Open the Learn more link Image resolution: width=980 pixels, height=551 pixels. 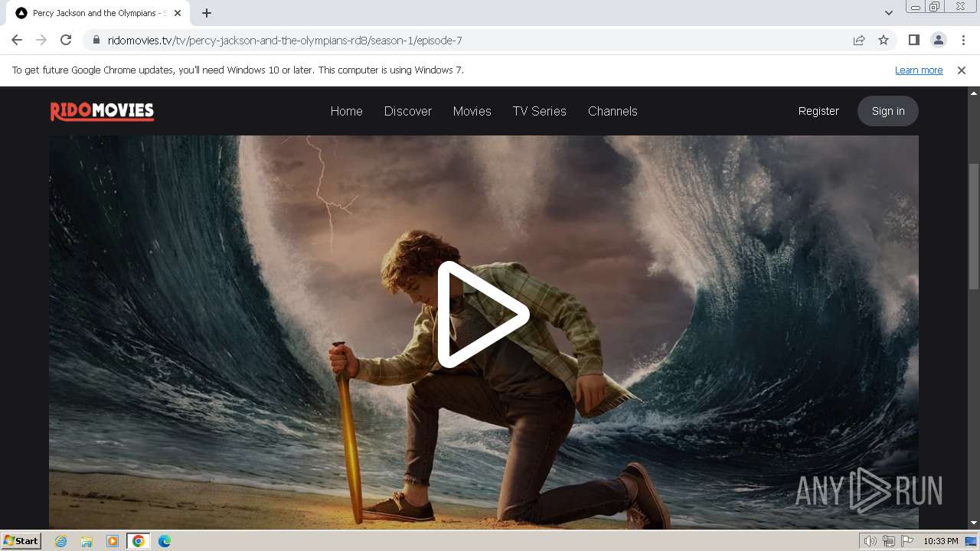[919, 70]
